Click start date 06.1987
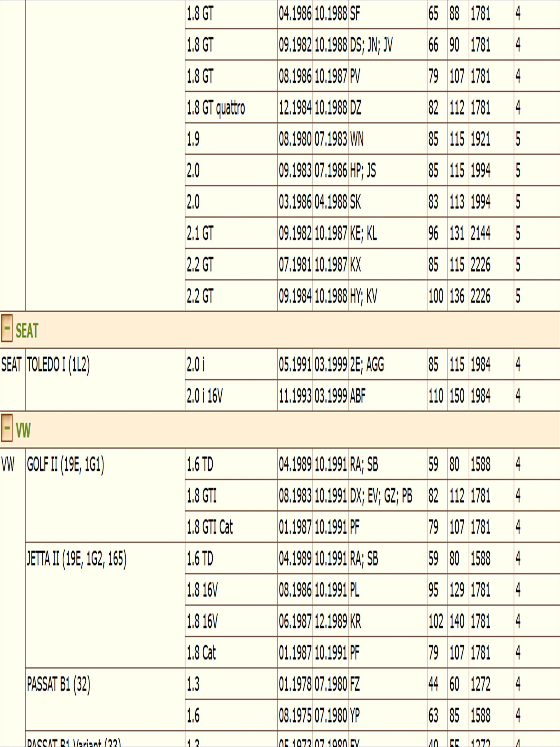 (295, 621)
